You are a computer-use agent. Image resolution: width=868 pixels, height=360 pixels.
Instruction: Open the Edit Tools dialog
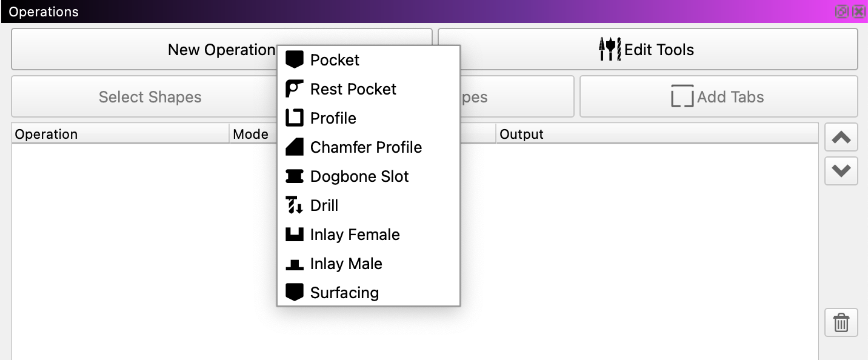[647, 50]
